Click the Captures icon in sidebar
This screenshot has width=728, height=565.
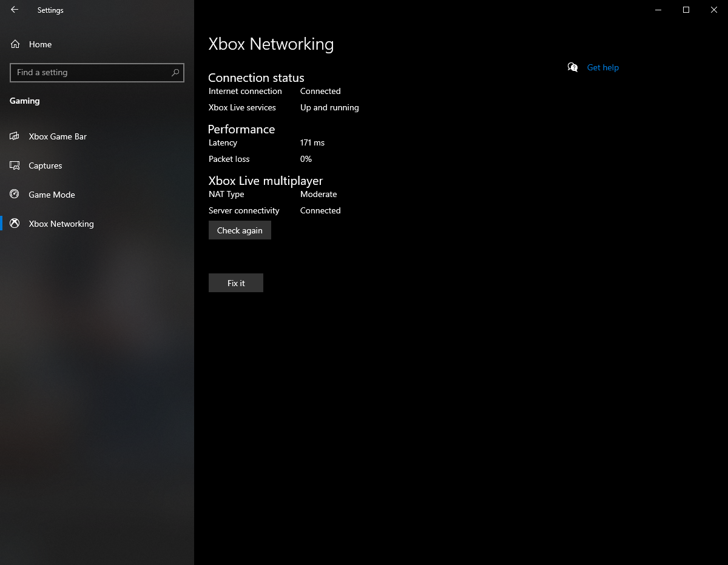click(15, 165)
